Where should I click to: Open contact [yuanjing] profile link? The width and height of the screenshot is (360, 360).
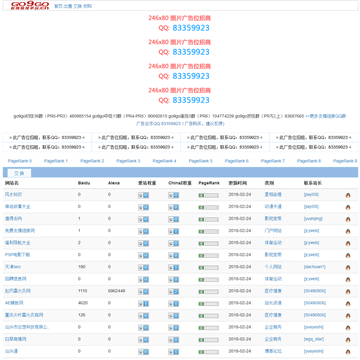(x=313, y=219)
